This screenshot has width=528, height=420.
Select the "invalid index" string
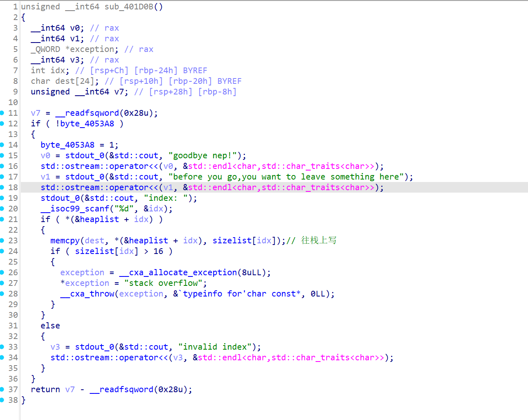pyautogui.click(x=215, y=347)
